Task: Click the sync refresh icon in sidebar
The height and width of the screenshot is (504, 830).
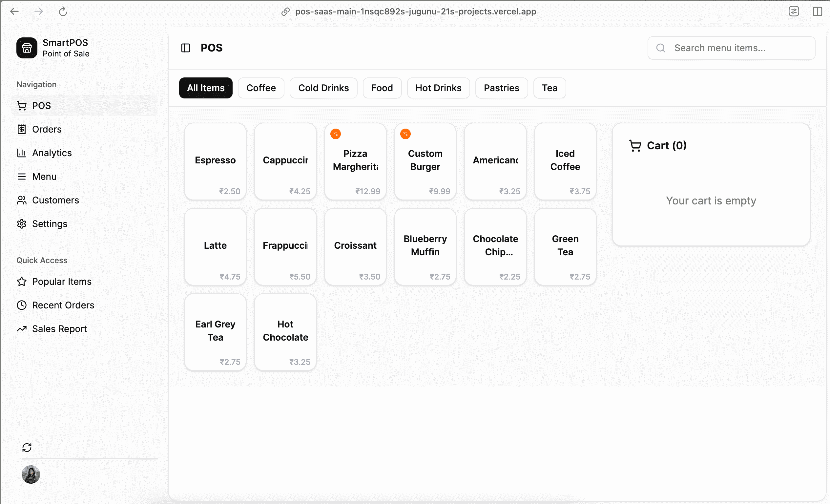Action: click(x=27, y=448)
